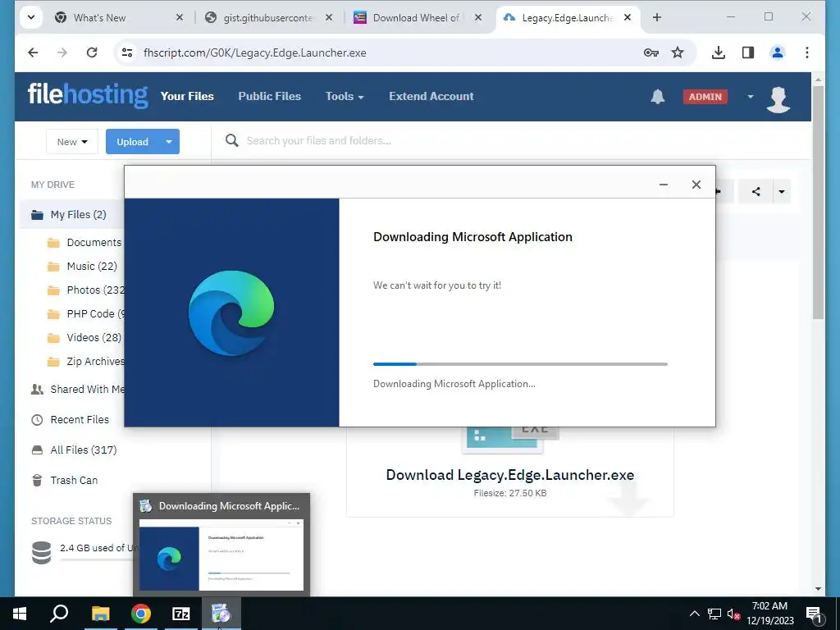Open site information icon in address bar
The width and height of the screenshot is (840, 630).
pos(127,52)
